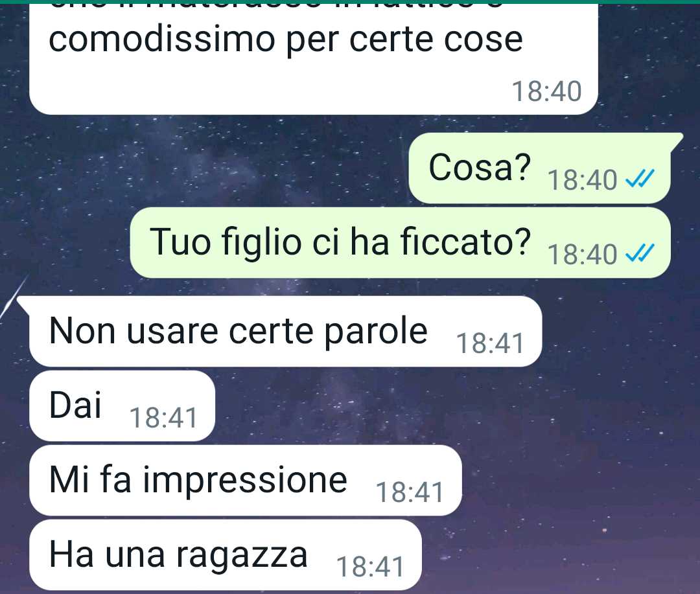Select the Ha una ragazza message
Screen dimensions: 700x594
226,555
